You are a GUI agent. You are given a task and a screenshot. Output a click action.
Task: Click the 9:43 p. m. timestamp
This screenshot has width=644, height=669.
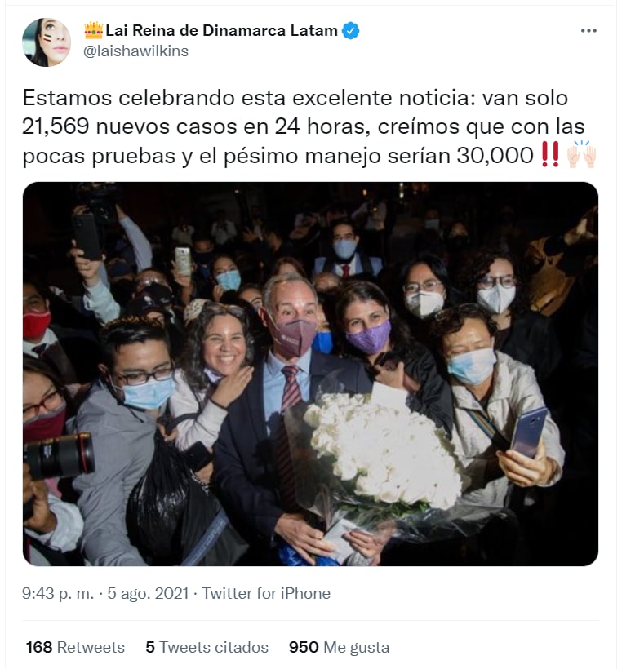(58, 593)
